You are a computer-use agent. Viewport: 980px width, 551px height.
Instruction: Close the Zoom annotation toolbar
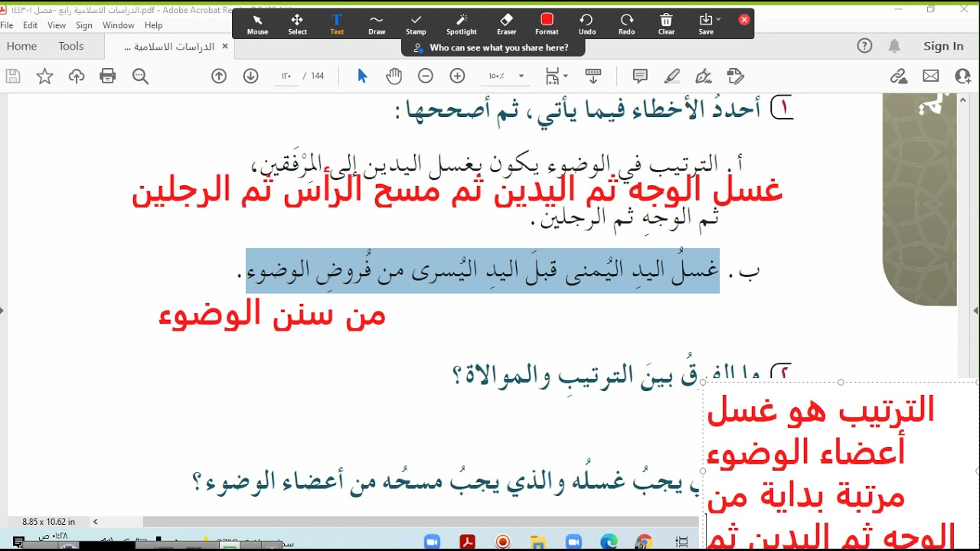click(x=744, y=20)
